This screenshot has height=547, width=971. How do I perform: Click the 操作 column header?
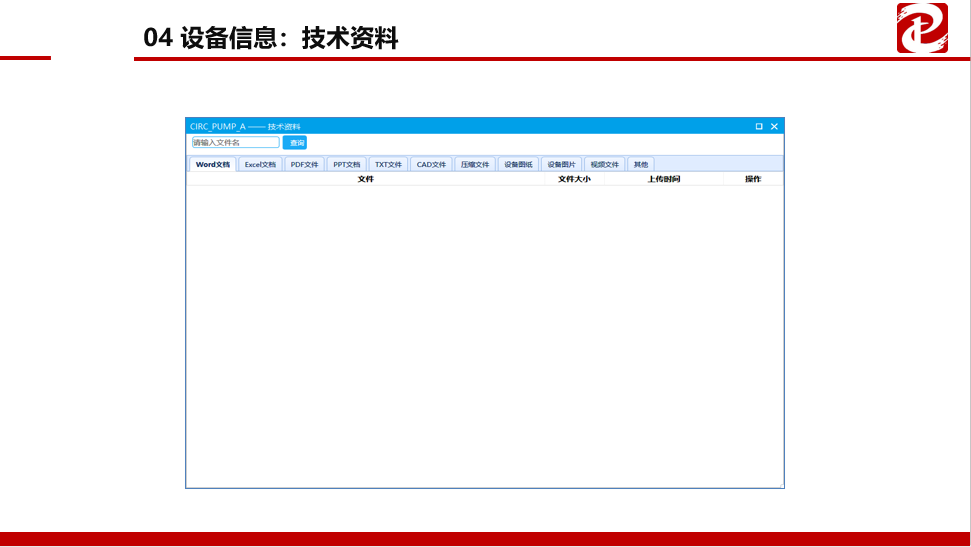tap(753, 179)
